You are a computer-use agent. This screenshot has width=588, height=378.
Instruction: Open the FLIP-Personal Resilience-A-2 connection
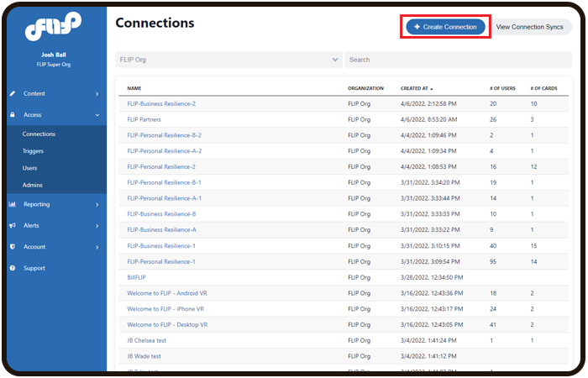pyautogui.click(x=165, y=150)
